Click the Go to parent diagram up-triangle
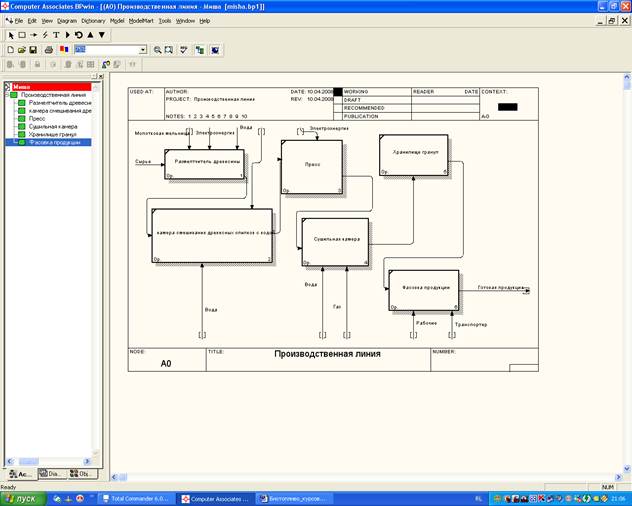 pyautogui.click(x=90, y=35)
